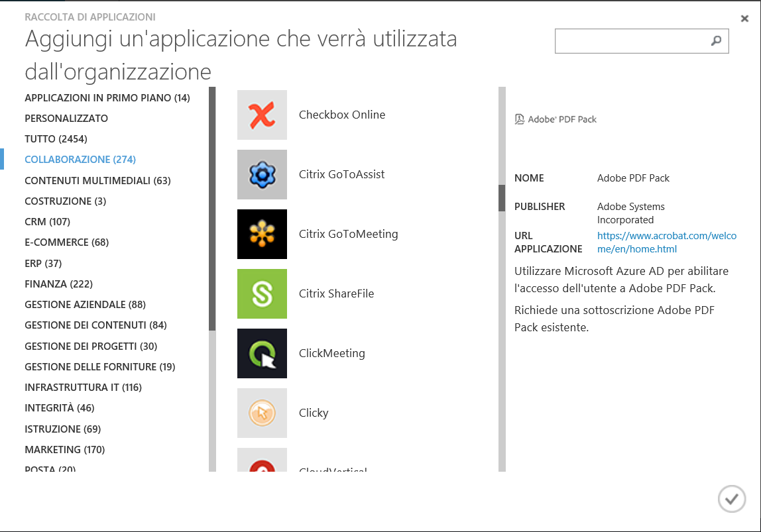761x532 pixels.
Task: Open the CRM (107) category
Action: (x=48, y=222)
